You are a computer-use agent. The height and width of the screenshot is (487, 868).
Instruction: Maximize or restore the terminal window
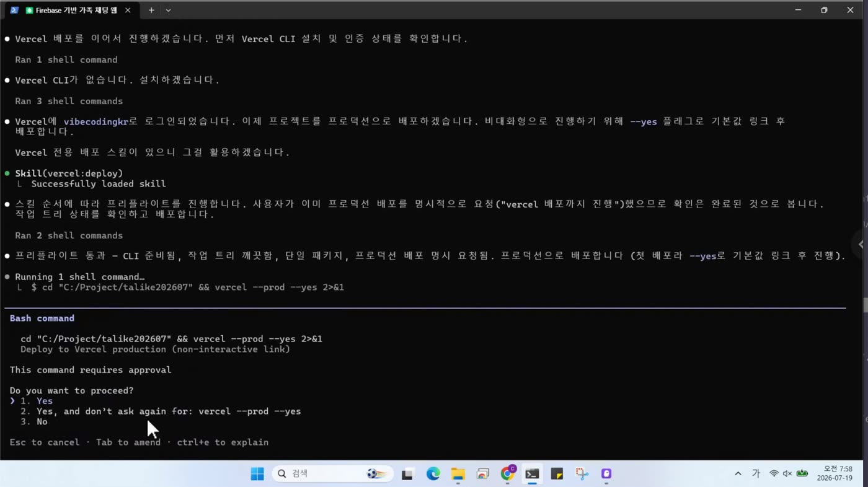pos(824,10)
